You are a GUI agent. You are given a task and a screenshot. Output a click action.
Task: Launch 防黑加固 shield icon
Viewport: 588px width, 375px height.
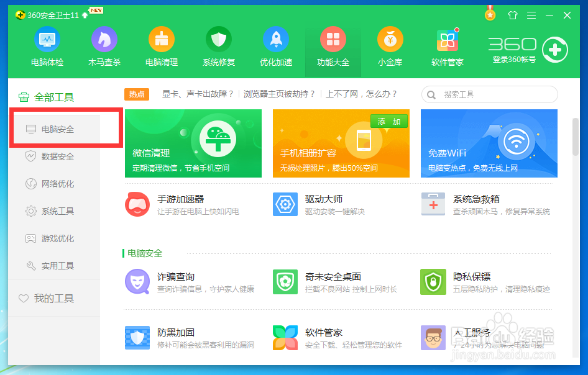137,338
